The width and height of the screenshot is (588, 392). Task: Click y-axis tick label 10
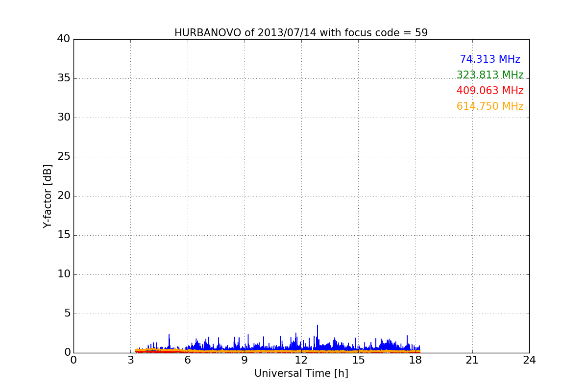(x=64, y=274)
